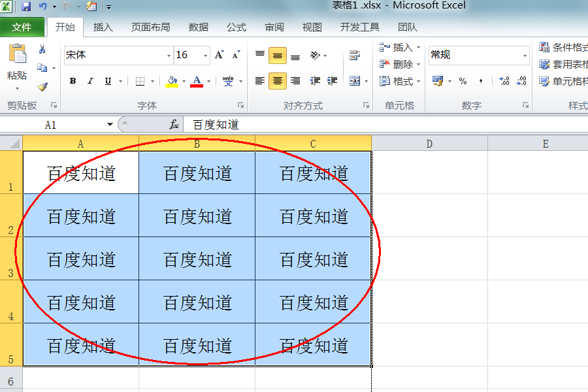Screen dimensions: 588x392
Task: Open the 字体 dialog launcher
Action: tap(240, 105)
